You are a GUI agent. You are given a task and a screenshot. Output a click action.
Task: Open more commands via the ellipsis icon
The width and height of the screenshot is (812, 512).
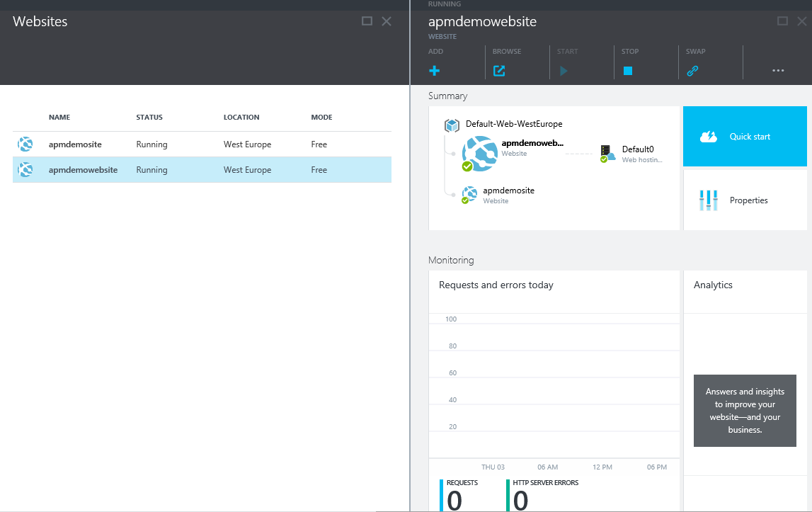point(778,71)
